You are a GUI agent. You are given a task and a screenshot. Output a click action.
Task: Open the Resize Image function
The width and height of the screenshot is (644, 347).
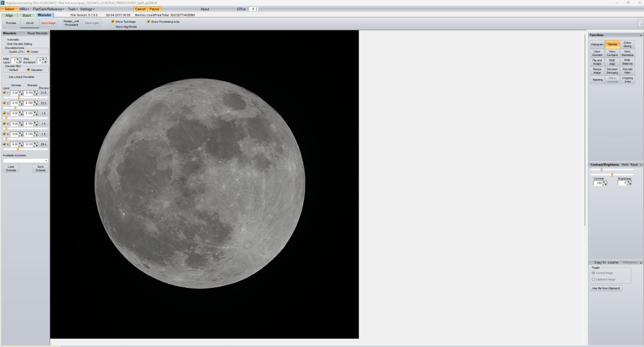pyautogui.click(x=597, y=71)
